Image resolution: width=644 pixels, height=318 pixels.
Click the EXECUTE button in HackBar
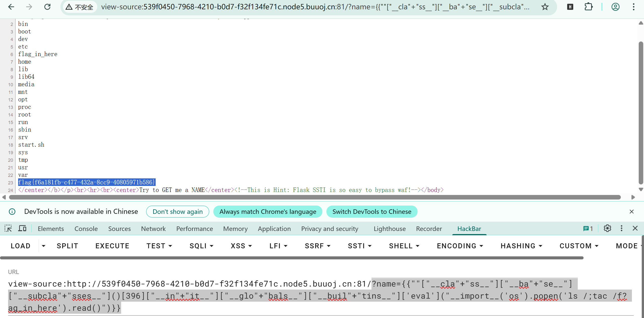(x=112, y=246)
